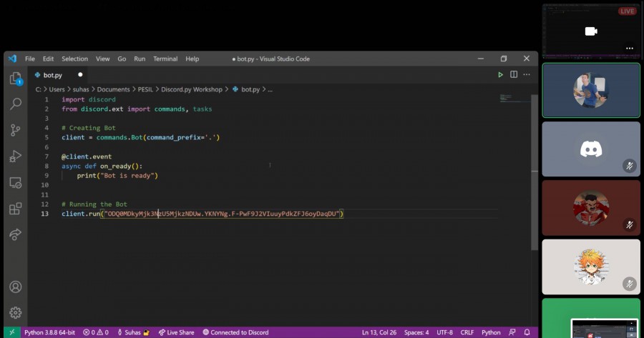Run the Python file with play button

pos(500,74)
